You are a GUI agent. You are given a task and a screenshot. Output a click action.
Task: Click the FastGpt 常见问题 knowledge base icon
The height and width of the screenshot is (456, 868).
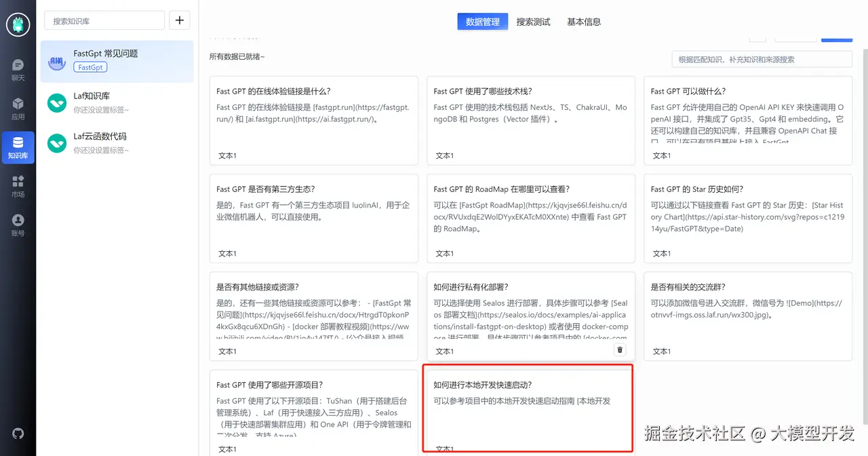[x=57, y=61]
